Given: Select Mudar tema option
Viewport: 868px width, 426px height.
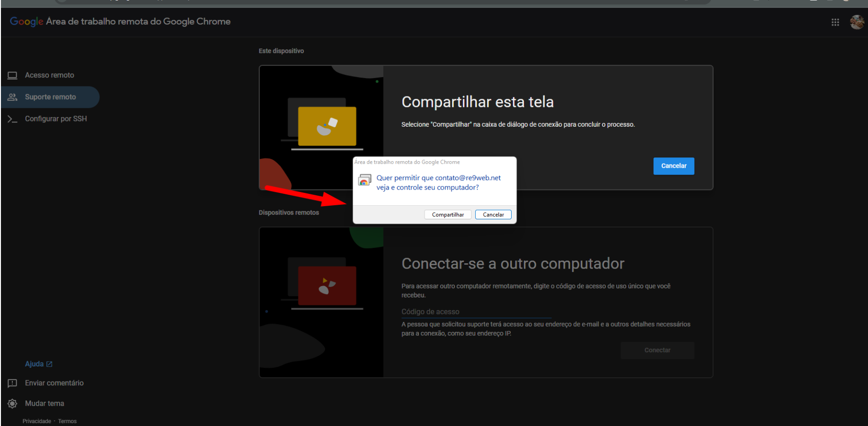Looking at the screenshot, I should coord(44,403).
